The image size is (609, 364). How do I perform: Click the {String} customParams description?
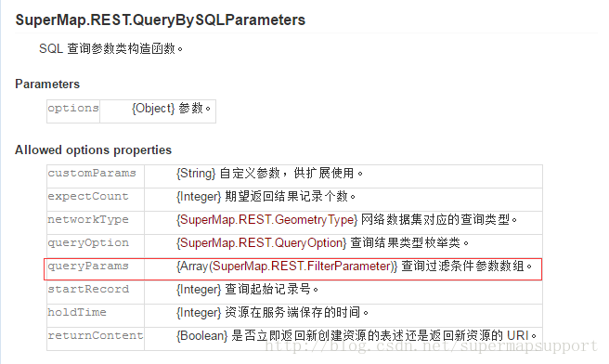(x=269, y=174)
